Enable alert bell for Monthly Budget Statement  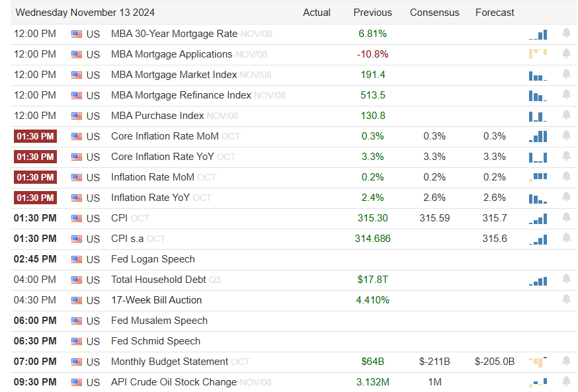566,361
